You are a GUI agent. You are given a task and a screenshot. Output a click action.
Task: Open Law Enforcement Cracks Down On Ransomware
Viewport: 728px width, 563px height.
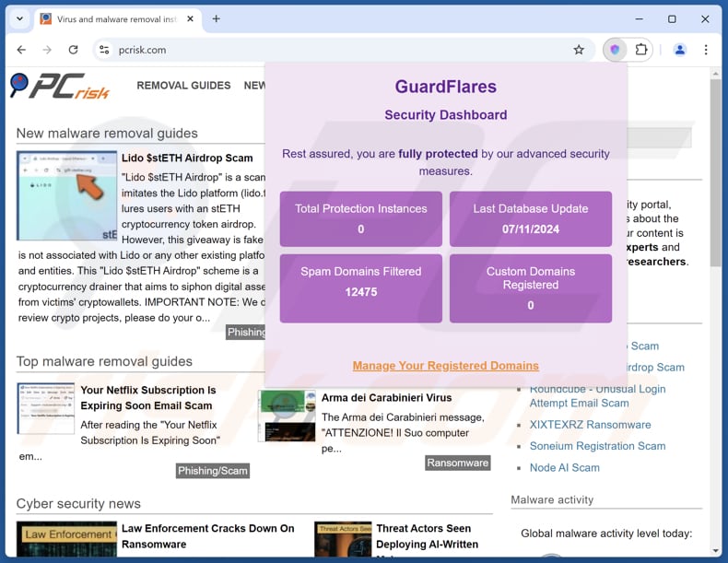coord(207,536)
